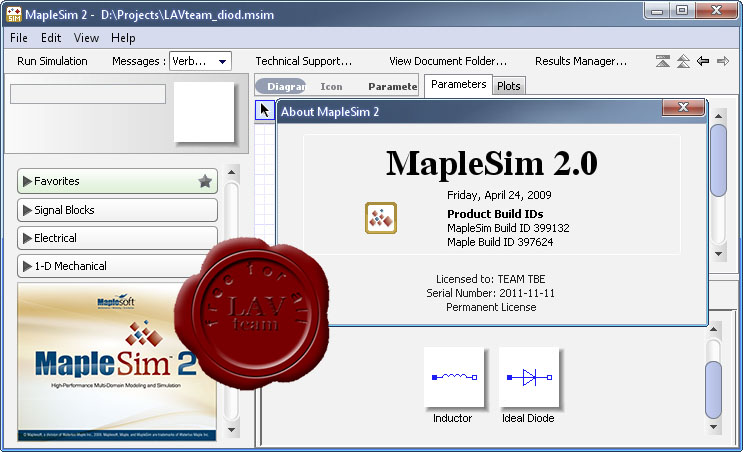Image resolution: width=743 pixels, height=452 pixels.
Task: Click the palette list scroll up arrow
Action: [231, 172]
